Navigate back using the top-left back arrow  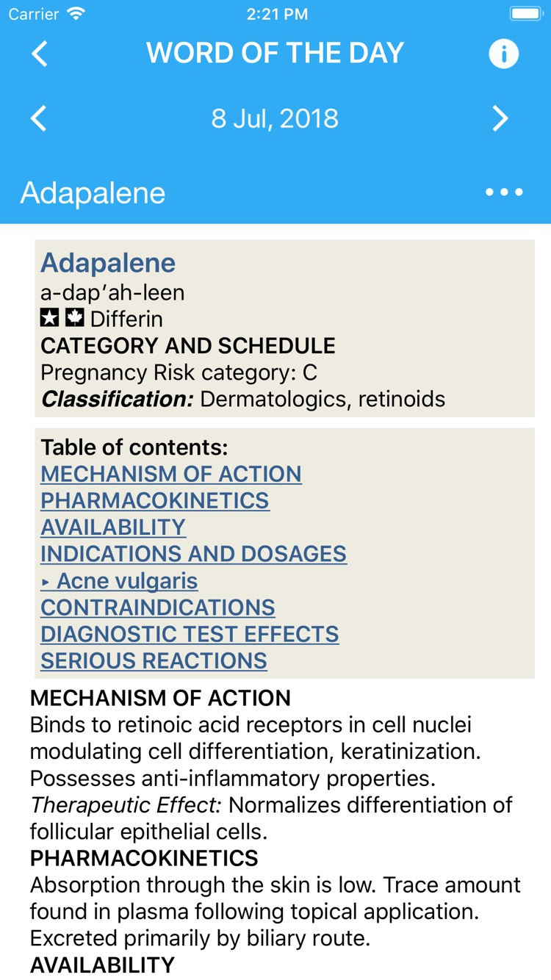pos(39,52)
